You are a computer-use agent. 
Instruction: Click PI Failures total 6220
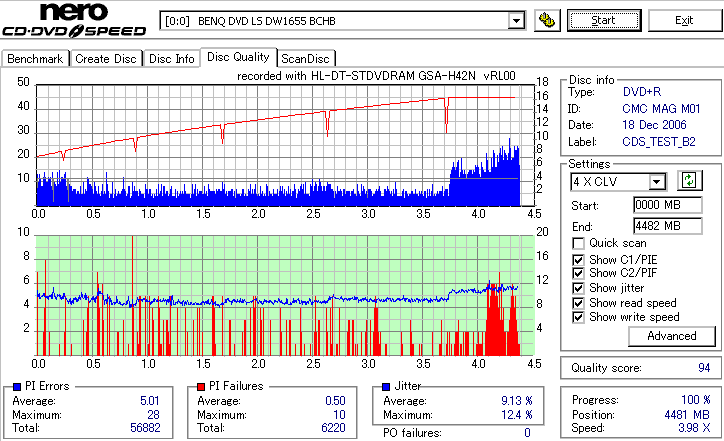333,428
